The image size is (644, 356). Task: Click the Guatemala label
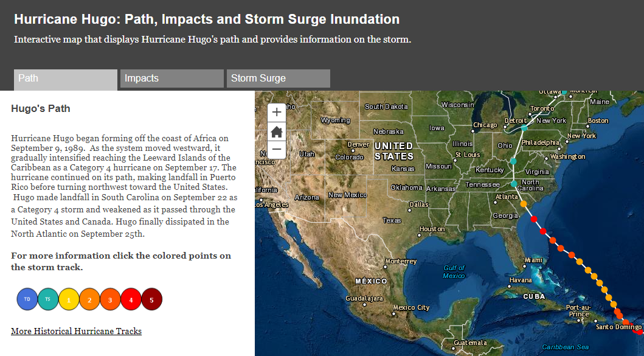coord(470,343)
